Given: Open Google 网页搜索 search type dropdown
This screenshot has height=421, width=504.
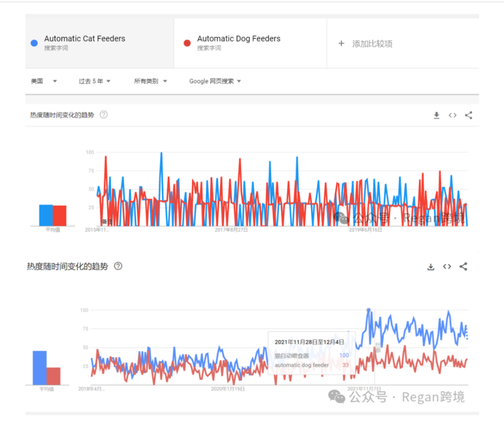Looking at the screenshot, I should (x=215, y=81).
